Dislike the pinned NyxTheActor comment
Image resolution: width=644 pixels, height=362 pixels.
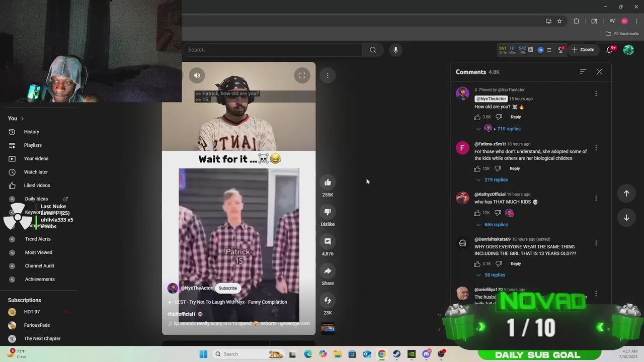tap(499, 117)
